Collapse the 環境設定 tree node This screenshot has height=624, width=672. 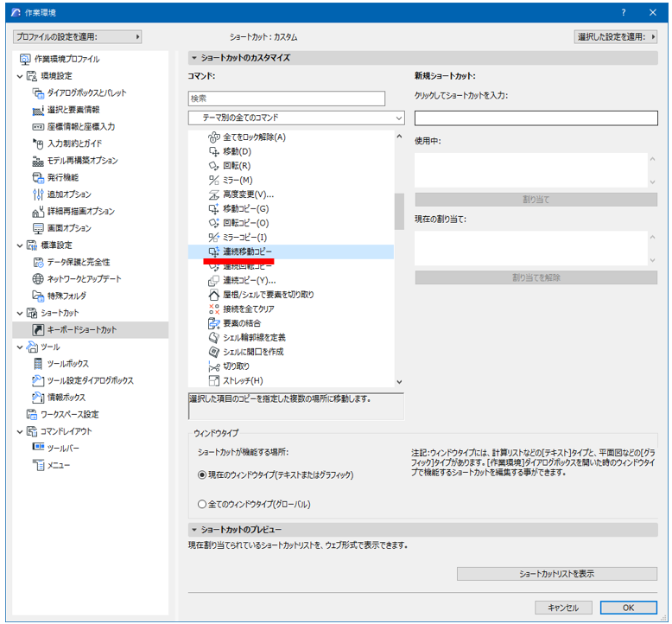[20, 76]
